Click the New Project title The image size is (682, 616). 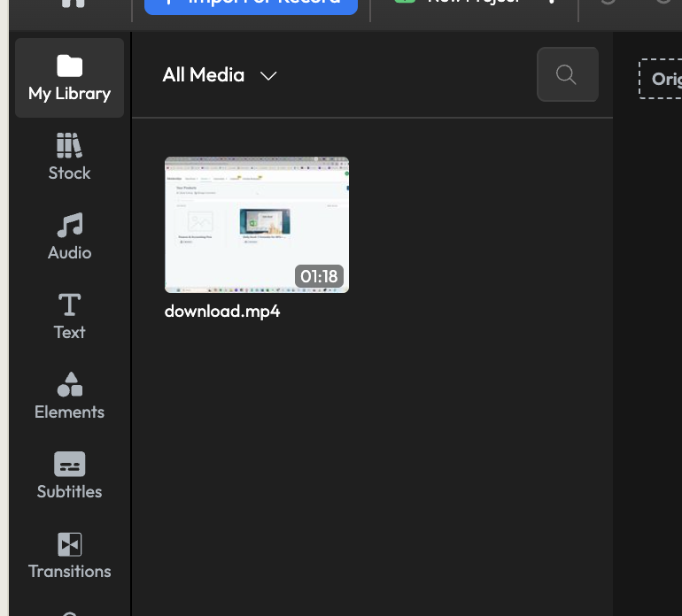pyautogui.click(x=469, y=3)
